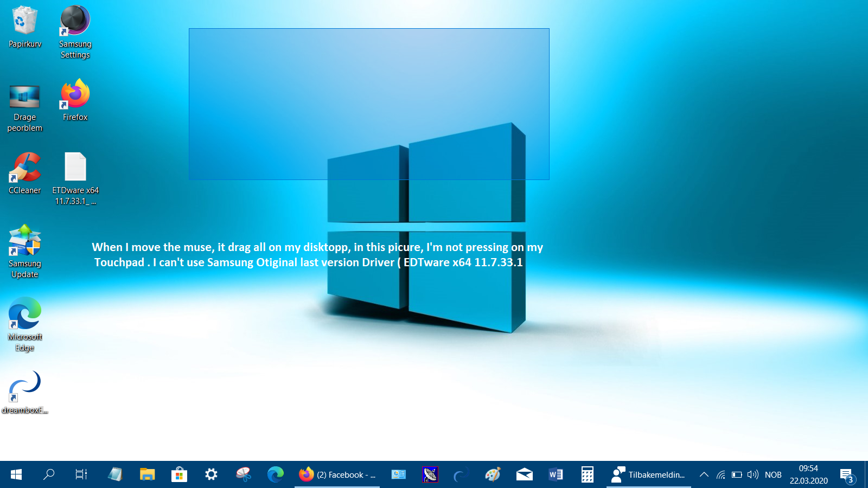Open Word from the taskbar
Viewport: 868px width, 488px height.
pyautogui.click(x=556, y=474)
